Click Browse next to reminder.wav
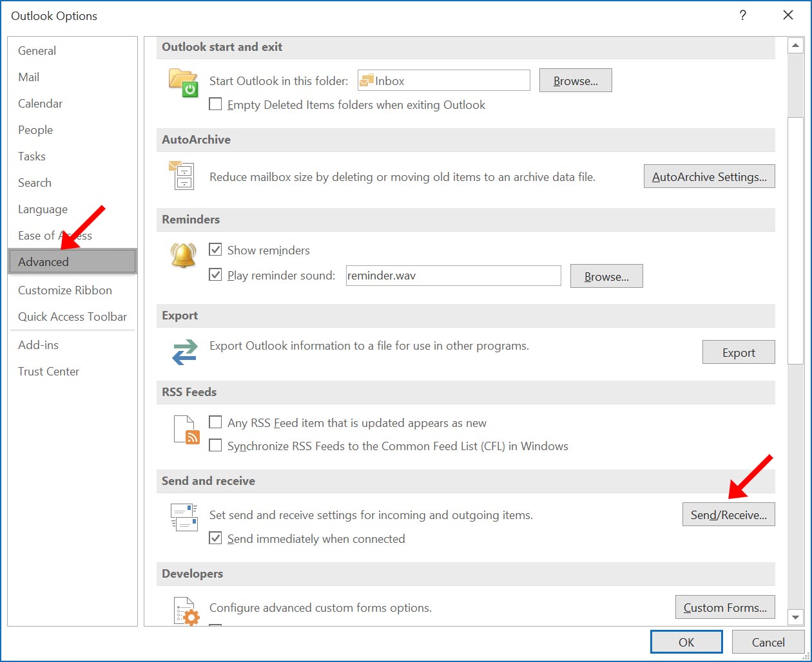 click(x=606, y=276)
